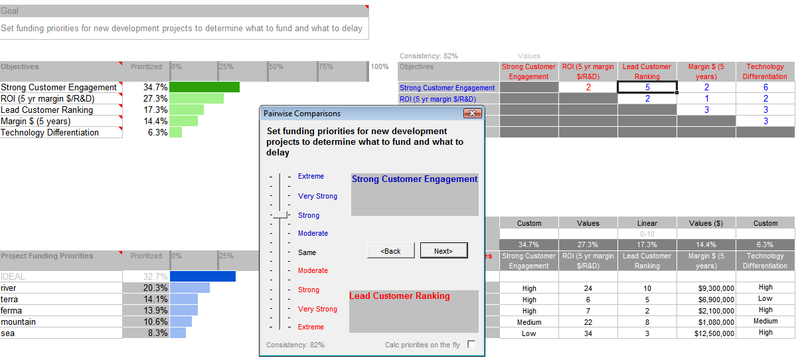Enable Calc priorities on the fly checkbox
The image size is (800, 360).
point(471,345)
